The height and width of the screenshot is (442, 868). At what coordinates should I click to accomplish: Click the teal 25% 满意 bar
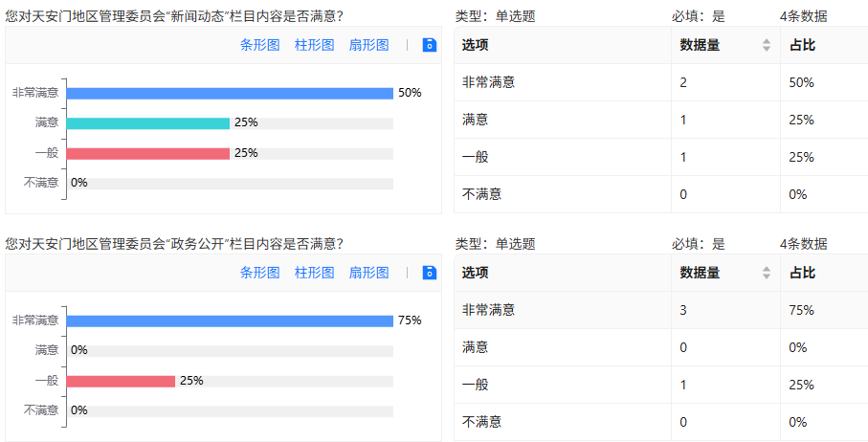tap(147, 123)
